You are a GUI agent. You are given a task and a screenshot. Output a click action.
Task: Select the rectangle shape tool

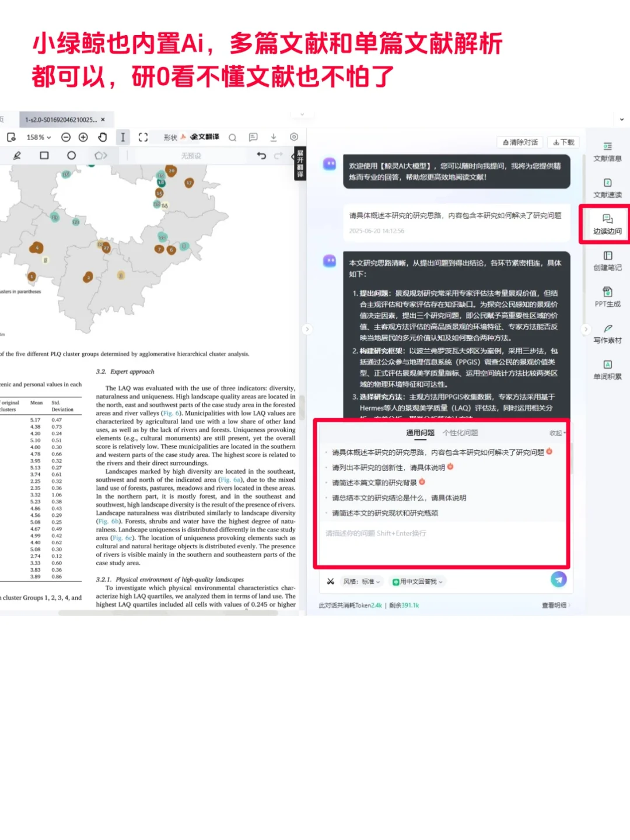(x=44, y=156)
